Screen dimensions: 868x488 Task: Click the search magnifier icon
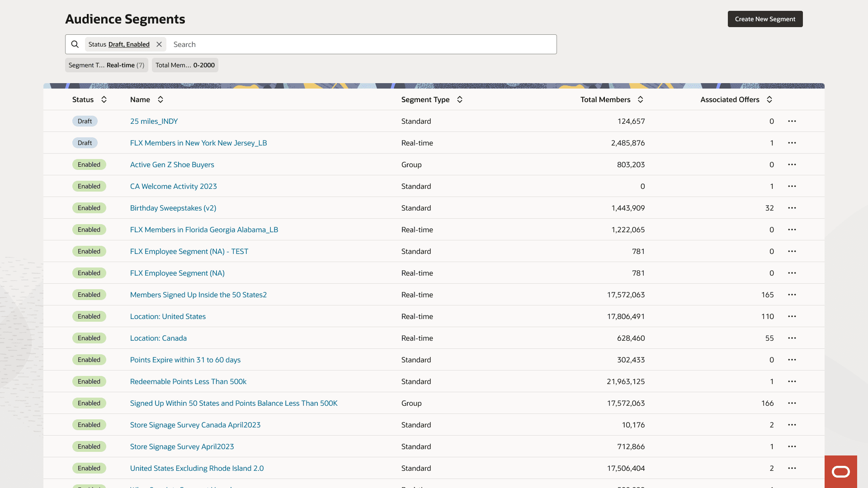75,44
